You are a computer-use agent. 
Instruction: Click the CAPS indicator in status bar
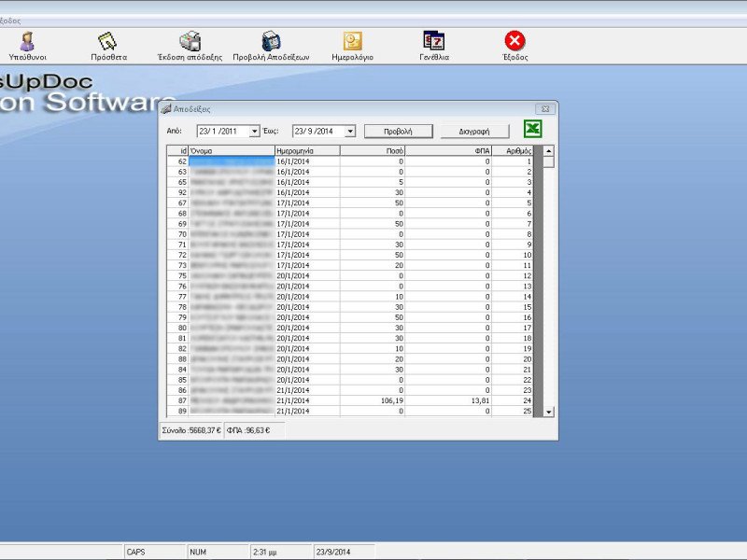155,552
